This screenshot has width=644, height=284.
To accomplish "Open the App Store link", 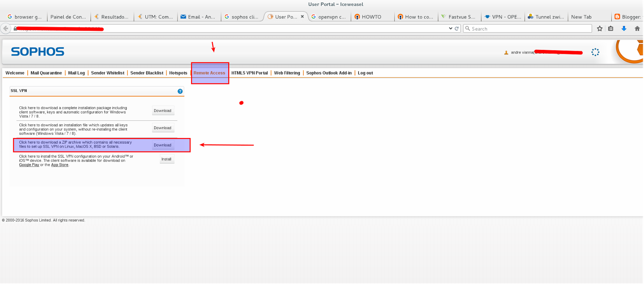I will click(x=60, y=165).
